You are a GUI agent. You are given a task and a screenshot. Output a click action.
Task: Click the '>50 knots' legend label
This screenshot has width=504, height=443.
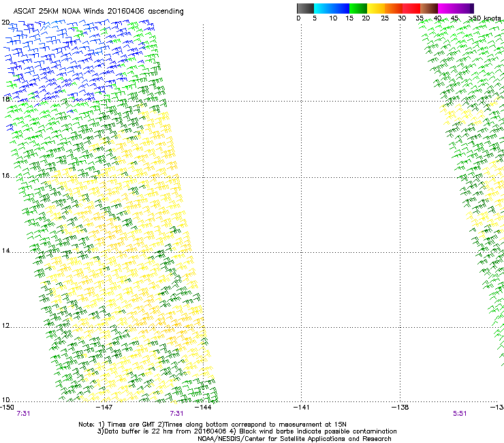point(485,18)
